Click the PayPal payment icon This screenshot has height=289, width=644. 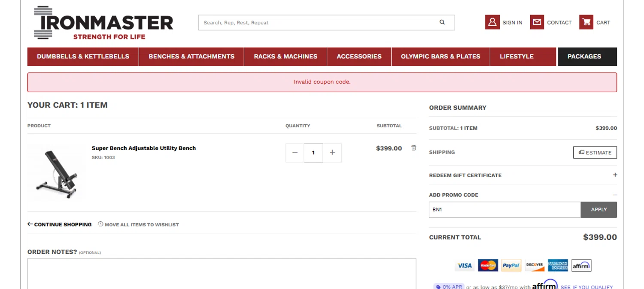point(511,265)
